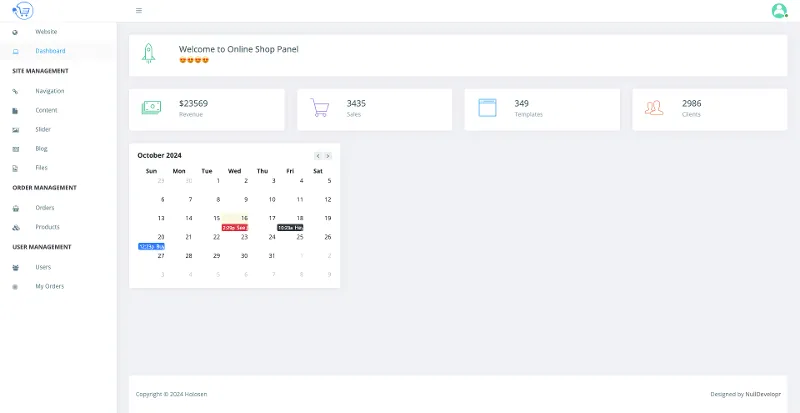Viewport: 800px width, 413px height.
Task: Click the sales cart icon
Action: (x=319, y=108)
